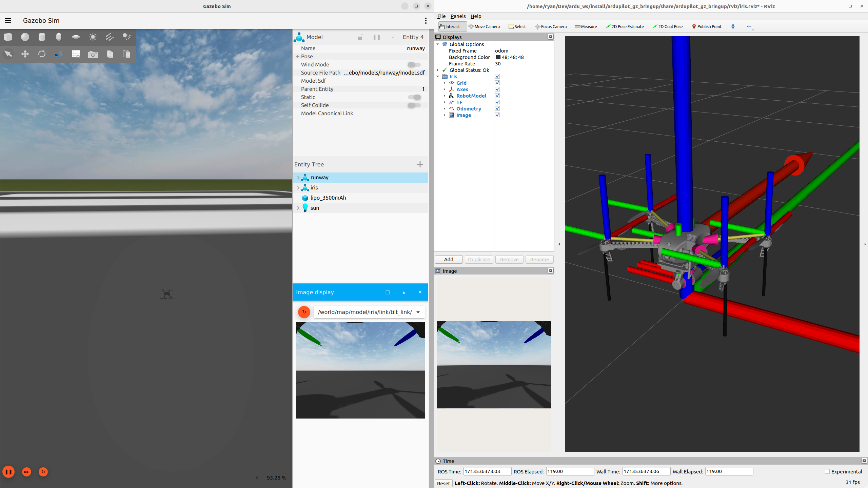Select the translate mode tool
This screenshot has height=488, width=868.
(25, 54)
